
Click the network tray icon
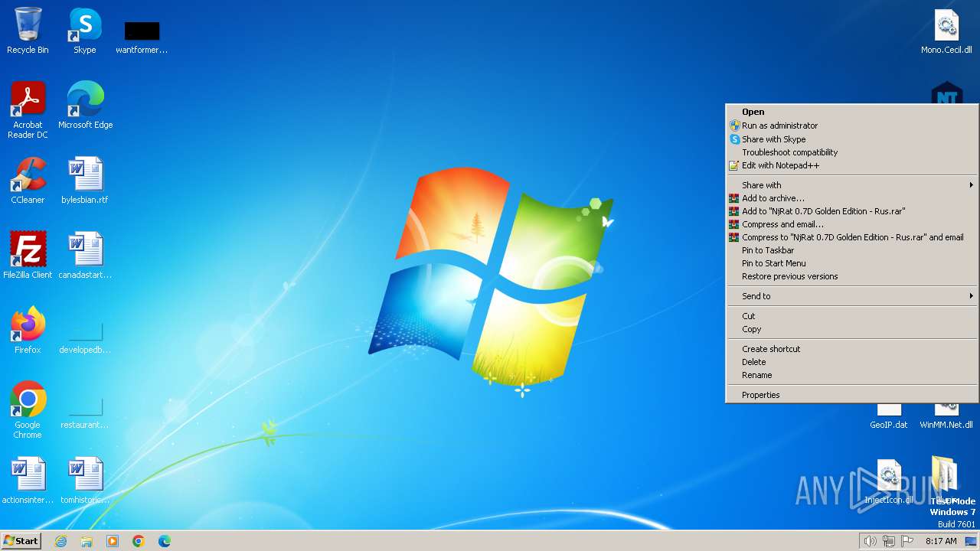point(889,541)
